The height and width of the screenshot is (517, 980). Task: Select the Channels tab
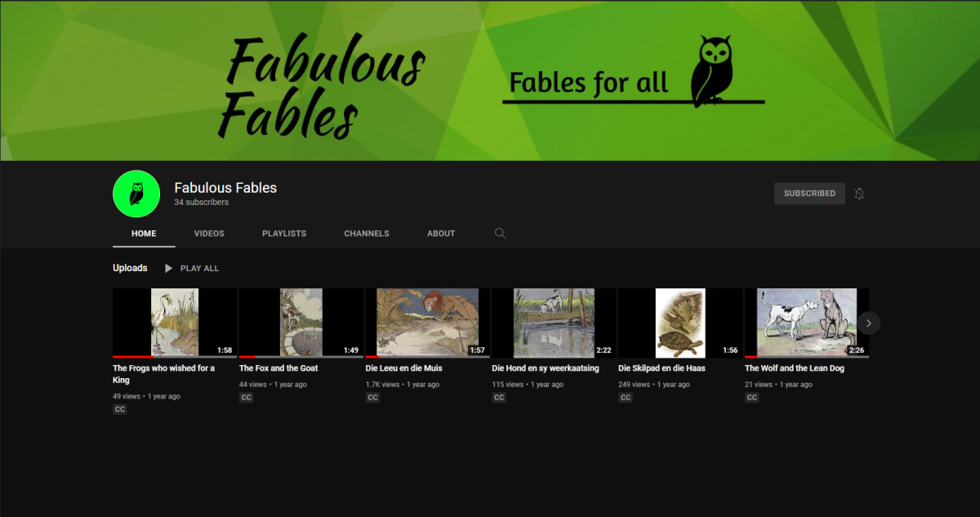click(367, 234)
